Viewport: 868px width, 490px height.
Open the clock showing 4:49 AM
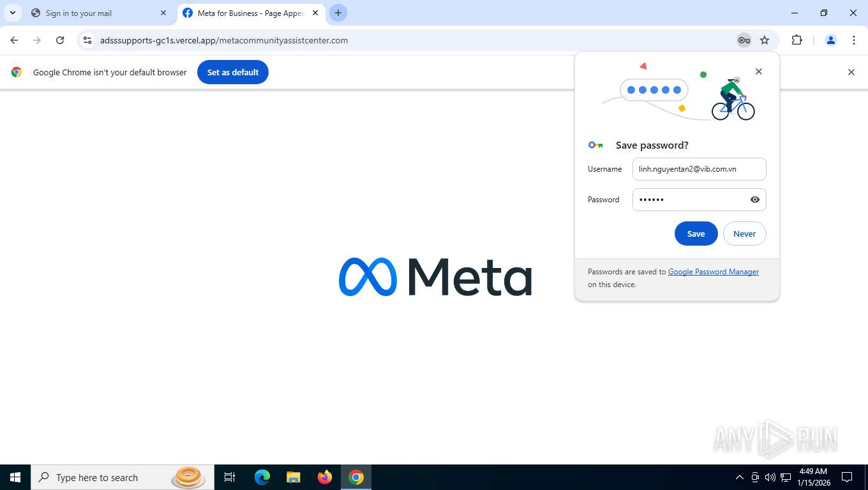[812, 477]
